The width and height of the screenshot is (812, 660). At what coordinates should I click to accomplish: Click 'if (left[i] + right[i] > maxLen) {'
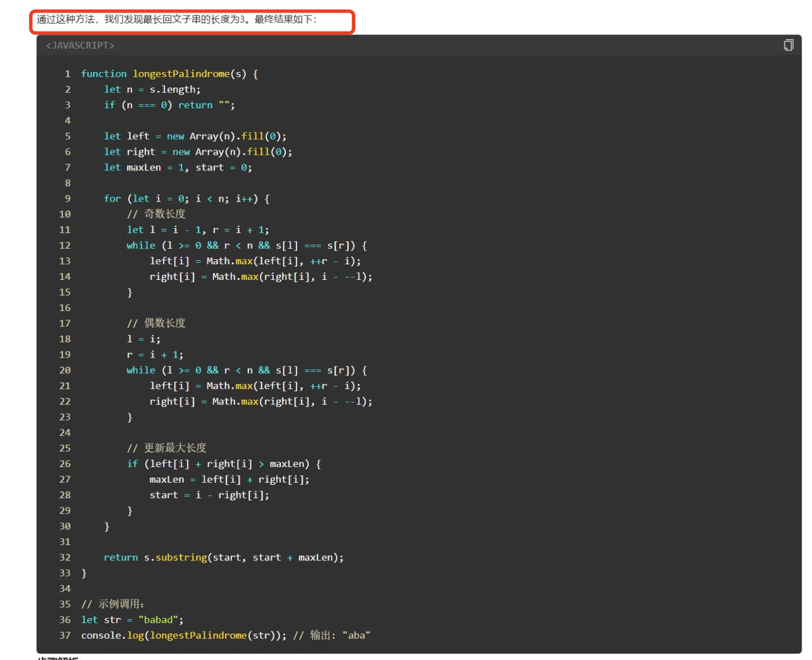click(224, 464)
